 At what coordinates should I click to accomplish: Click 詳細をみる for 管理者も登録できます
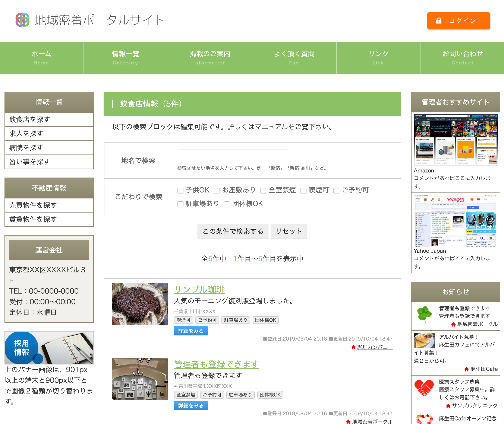(191, 406)
